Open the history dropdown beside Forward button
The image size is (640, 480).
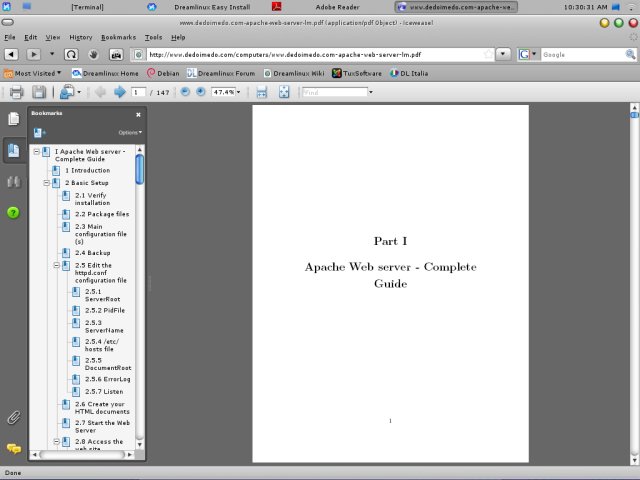tap(52, 54)
